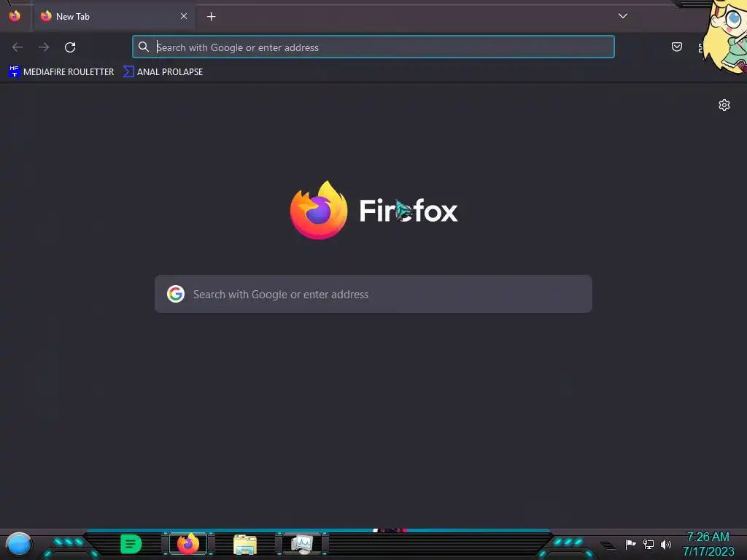The width and height of the screenshot is (747, 560).
Task: Click the Action Center flag icon
Action: (x=630, y=544)
